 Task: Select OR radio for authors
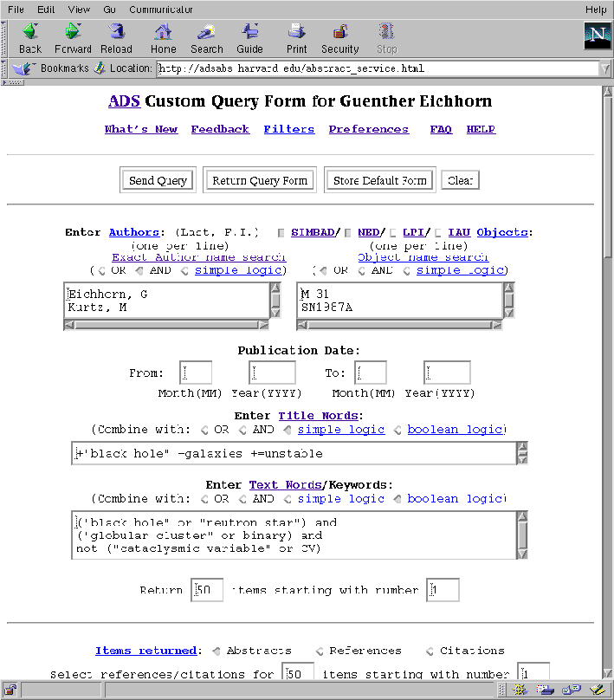coord(101,270)
